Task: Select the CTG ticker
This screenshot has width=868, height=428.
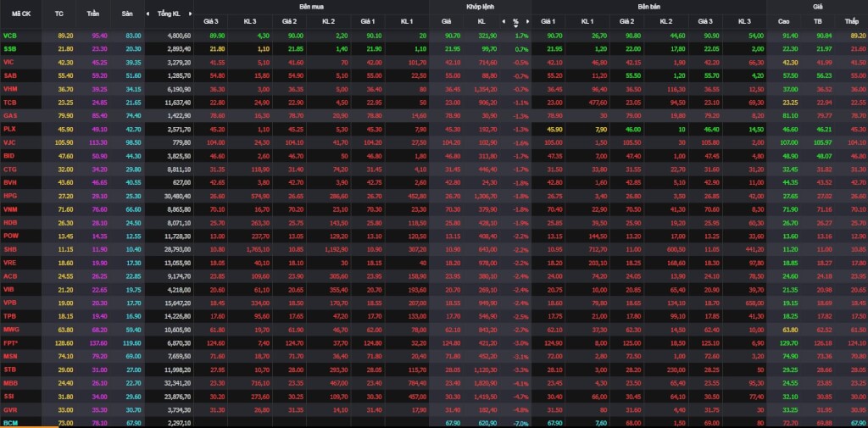Action: pyautogui.click(x=9, y=170)
